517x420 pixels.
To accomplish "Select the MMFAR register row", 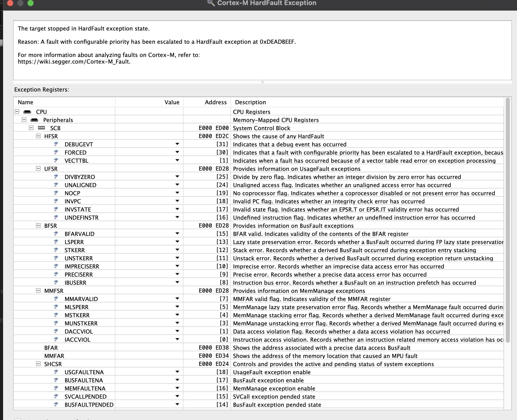I will click(x=258, y=356).
